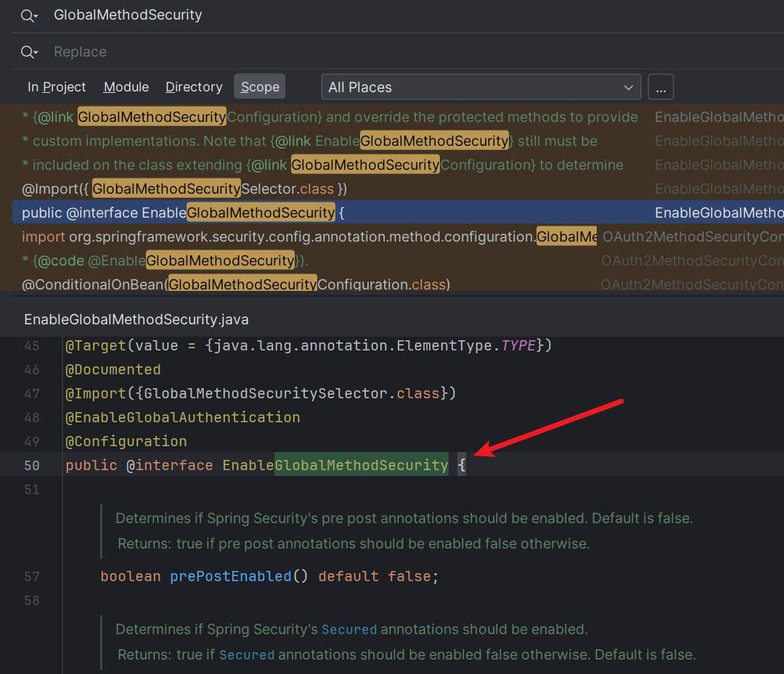Click the @EnableGlobalAuthentication annotation on line 48

point(183,418)
